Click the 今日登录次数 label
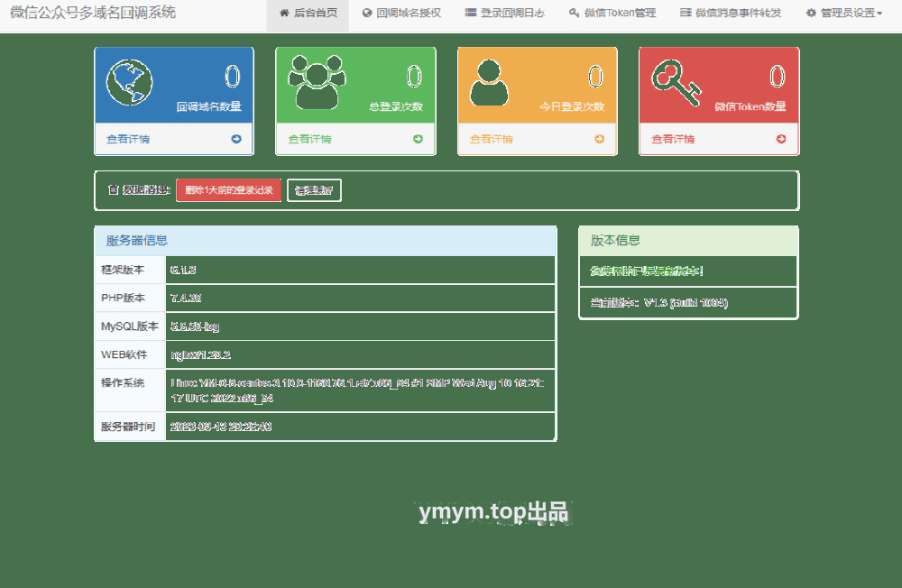Viewport: 902px width, 588px height. pyautogui.click(x=572, y=106)
